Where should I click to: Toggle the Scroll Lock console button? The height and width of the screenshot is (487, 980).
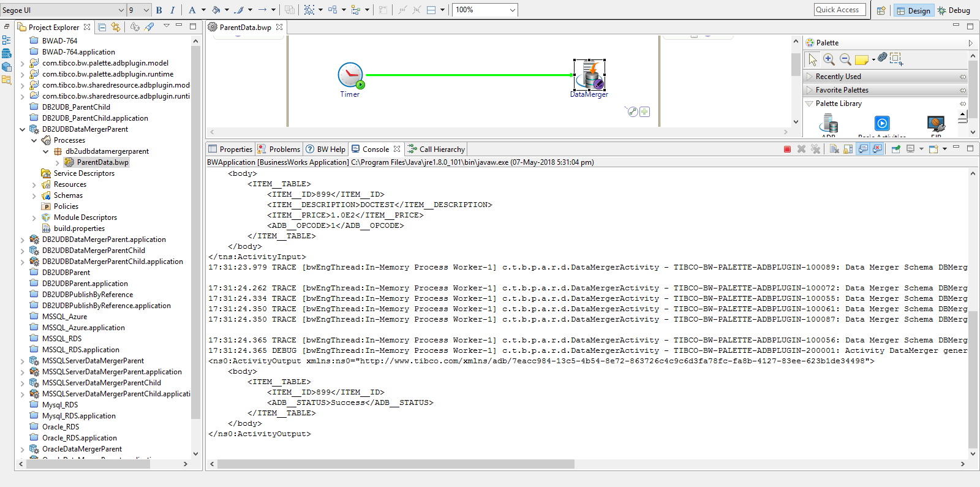(848, 149)
